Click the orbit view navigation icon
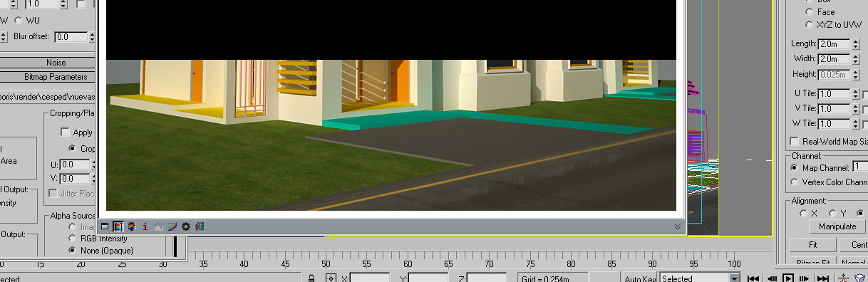This screenshot has height=282, width=868. (x=859, y=278)
